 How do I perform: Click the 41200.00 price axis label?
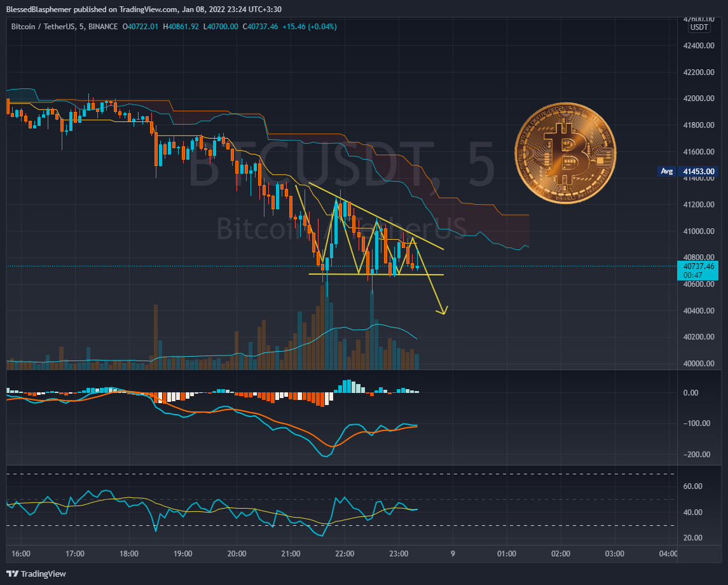[x=699, y=205]
